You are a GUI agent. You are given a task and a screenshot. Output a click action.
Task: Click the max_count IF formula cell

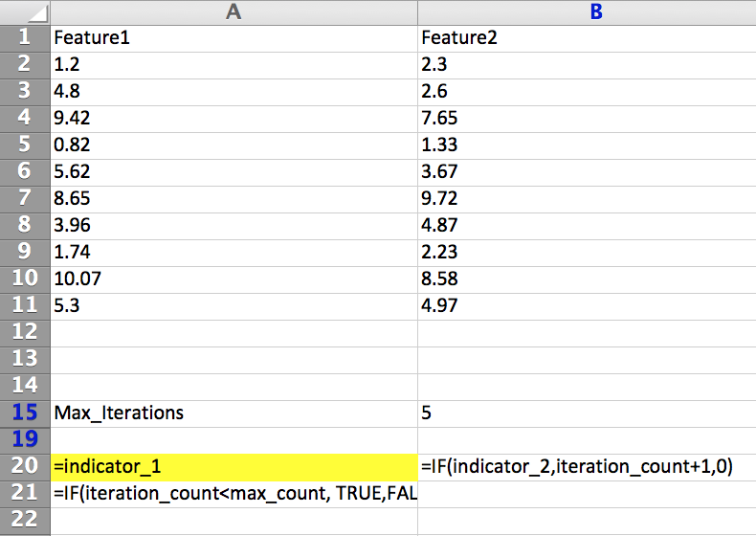tap(233, 493)
